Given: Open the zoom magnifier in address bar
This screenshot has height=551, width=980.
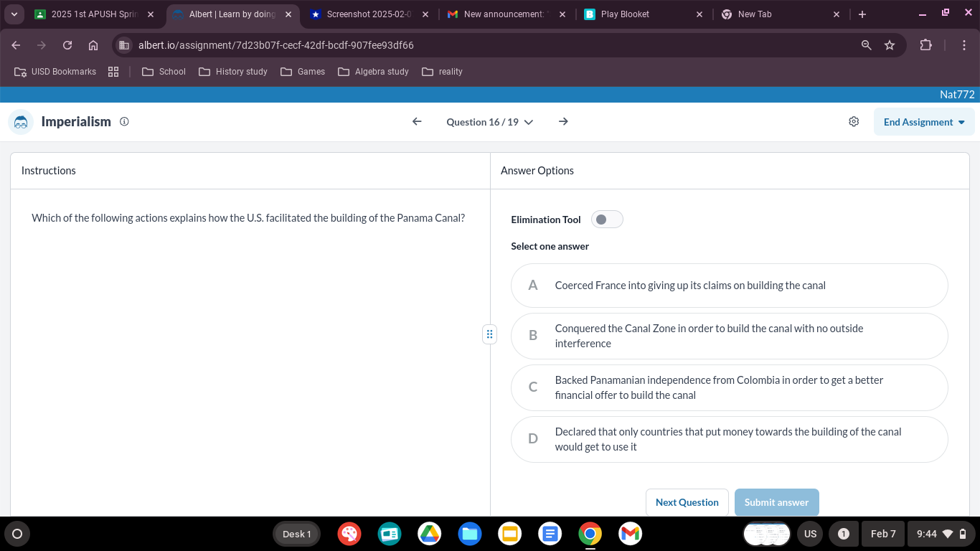Looking at the screenshot, I should pos(867,45).
